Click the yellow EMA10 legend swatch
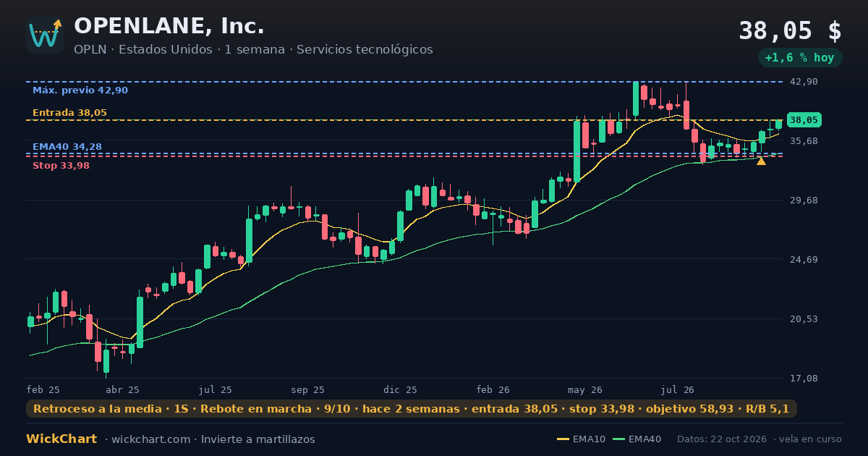The image size is (868, 456). coord(563,439)
